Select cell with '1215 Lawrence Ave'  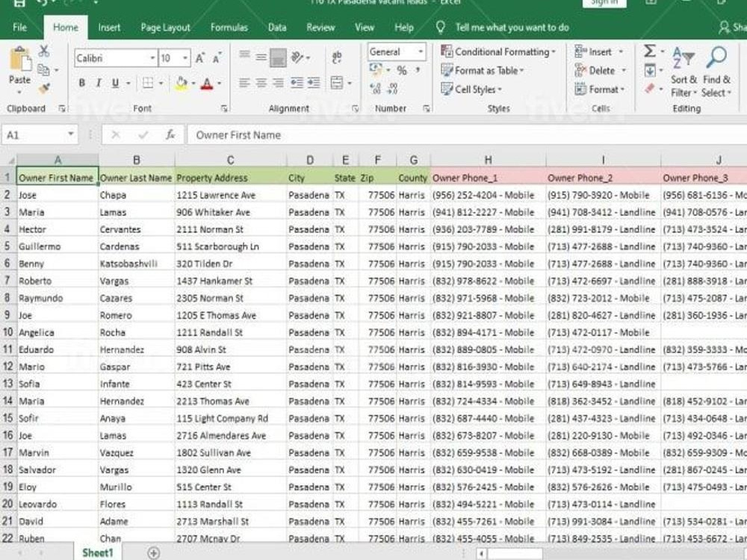[231, 195]
